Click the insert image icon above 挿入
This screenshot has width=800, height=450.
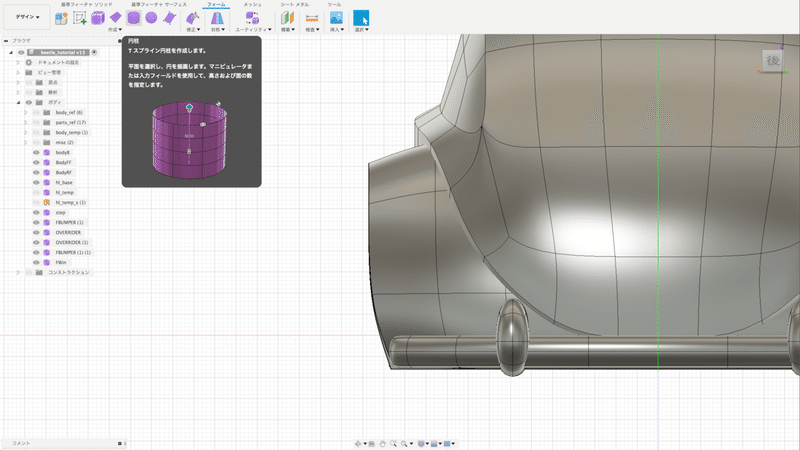point(337,18)
